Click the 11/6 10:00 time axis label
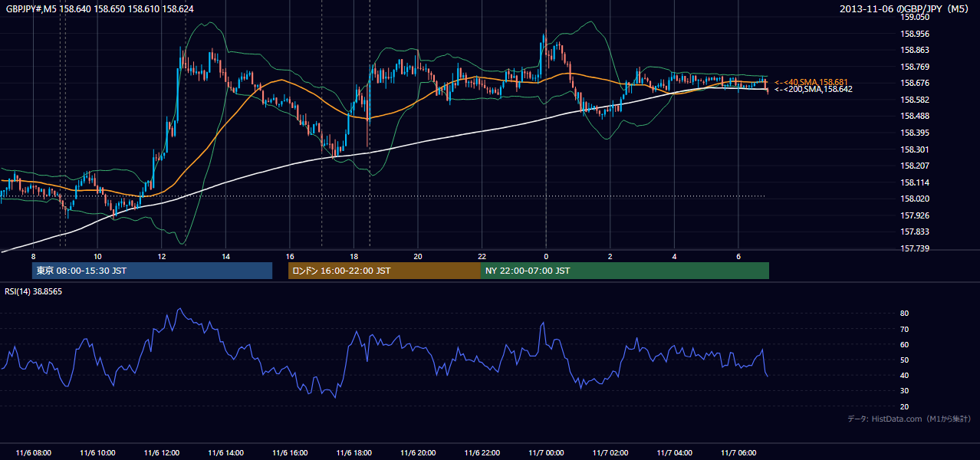The width and height of the screenshot is (980, 460). point(97,453)
